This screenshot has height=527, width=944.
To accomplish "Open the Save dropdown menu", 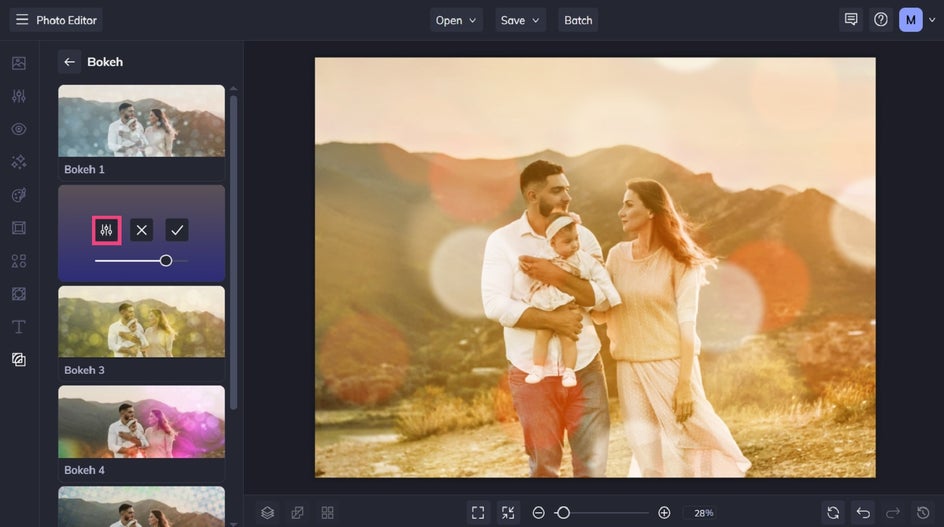I will click(x=520, y=20).
